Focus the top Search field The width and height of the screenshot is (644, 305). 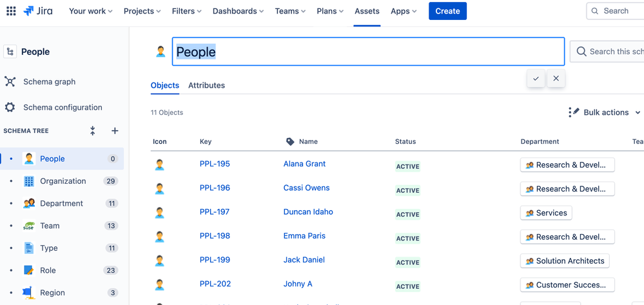click(615, 11)
